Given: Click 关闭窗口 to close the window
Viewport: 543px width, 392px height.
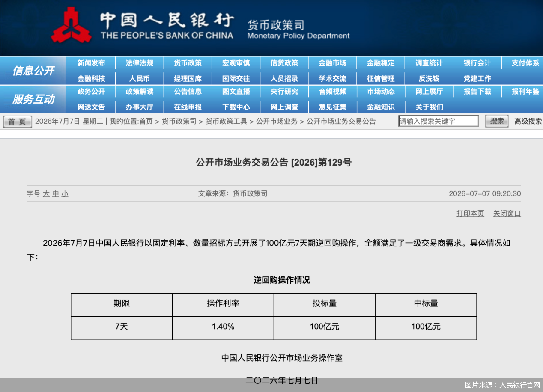Looking at the screenshot, I should coord(507,213).
